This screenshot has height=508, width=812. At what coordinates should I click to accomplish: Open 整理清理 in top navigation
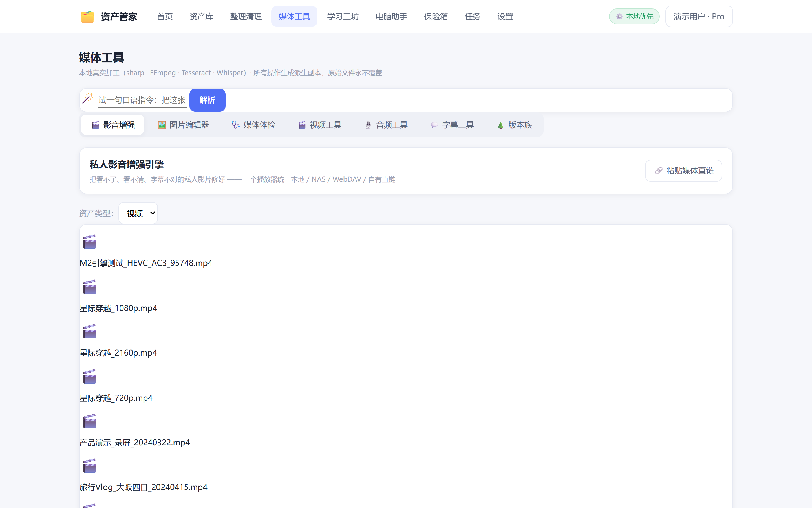[x=246, y=16]
